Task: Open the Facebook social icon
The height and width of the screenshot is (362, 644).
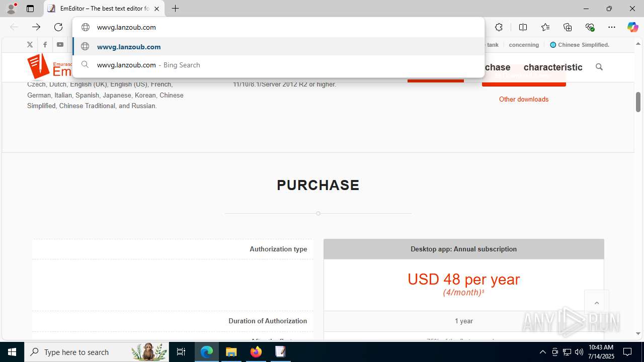Action: 45,45
